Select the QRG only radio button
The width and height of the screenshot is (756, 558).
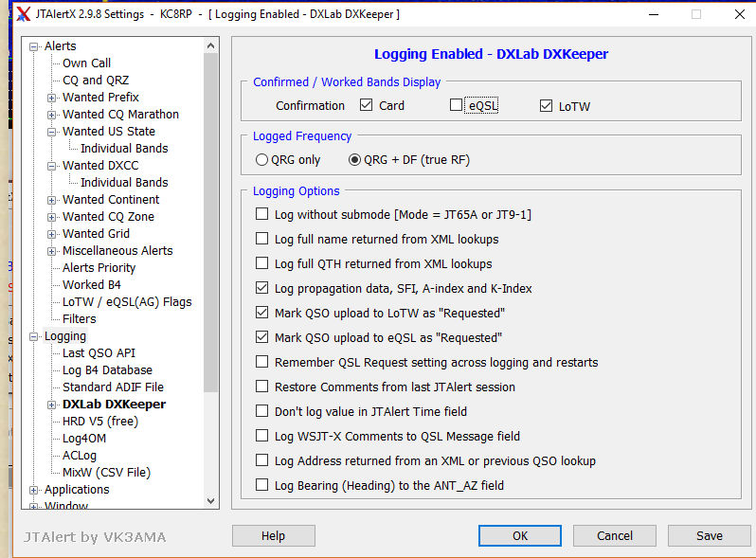pyautogui.click(x=261, y=160)
